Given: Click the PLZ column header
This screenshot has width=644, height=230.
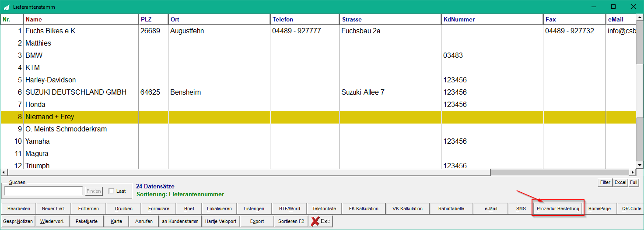Looking at the screenshot, I should coord(153,19).
